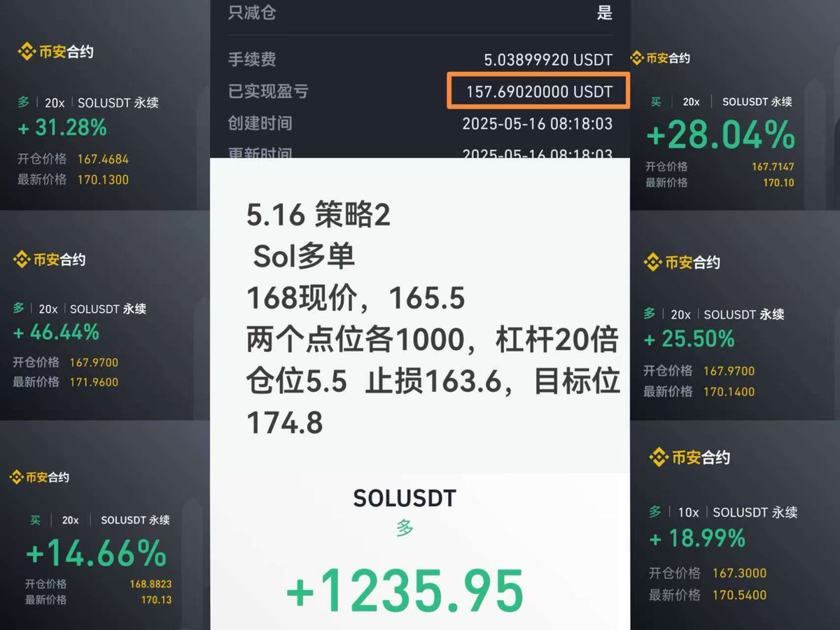Screen dimensions: 840x630
Task: Click the 10x leverage label
Action: click(688, 512)
